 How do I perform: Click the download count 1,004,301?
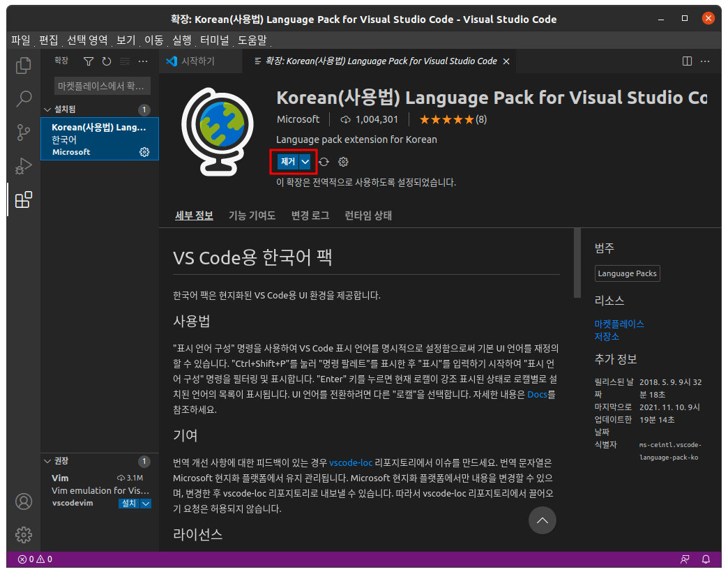[370, 120]
